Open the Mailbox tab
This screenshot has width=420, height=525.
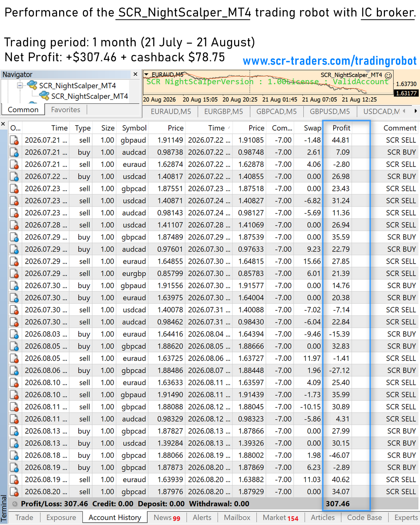pos(237,518)
